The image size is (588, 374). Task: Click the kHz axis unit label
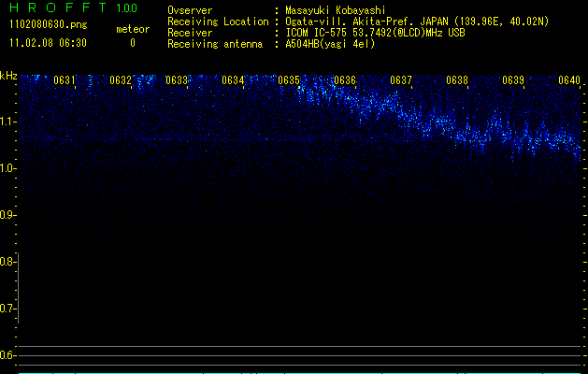coord(8,76)
